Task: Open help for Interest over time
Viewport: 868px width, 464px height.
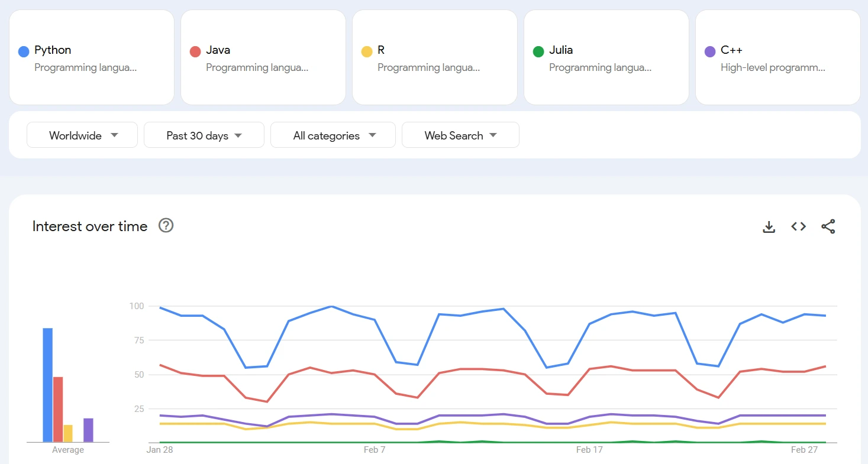Action: pyautogui.click(x=166, y=225)
